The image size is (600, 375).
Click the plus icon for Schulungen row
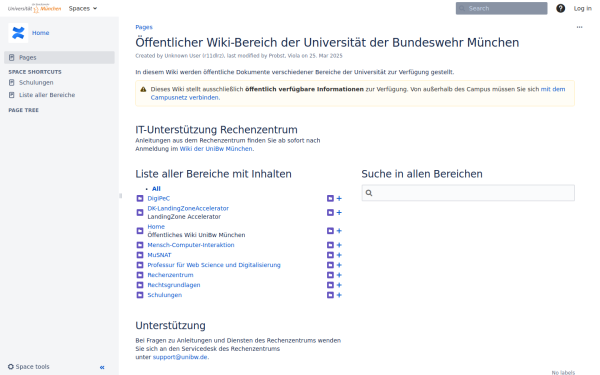coord(339,295)
